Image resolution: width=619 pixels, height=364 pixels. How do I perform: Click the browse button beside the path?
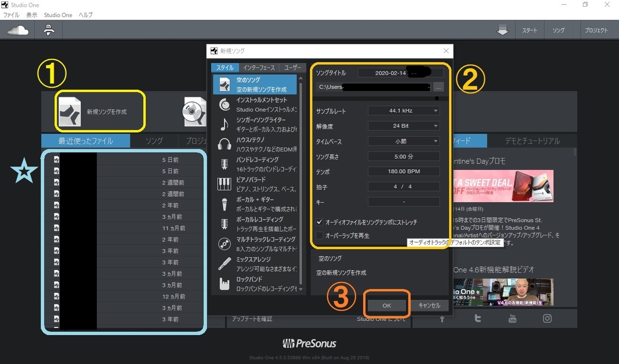pyautogui.click(x=438, y=87)
